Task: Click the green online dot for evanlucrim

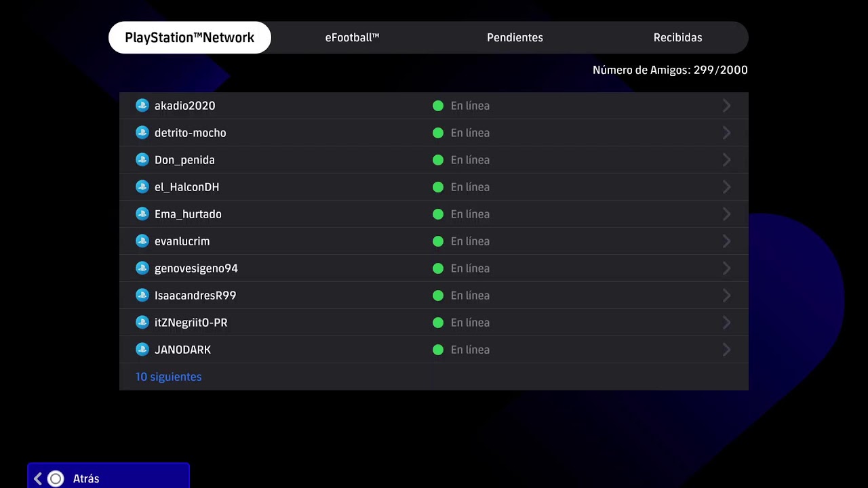Action: click(438, 241)
